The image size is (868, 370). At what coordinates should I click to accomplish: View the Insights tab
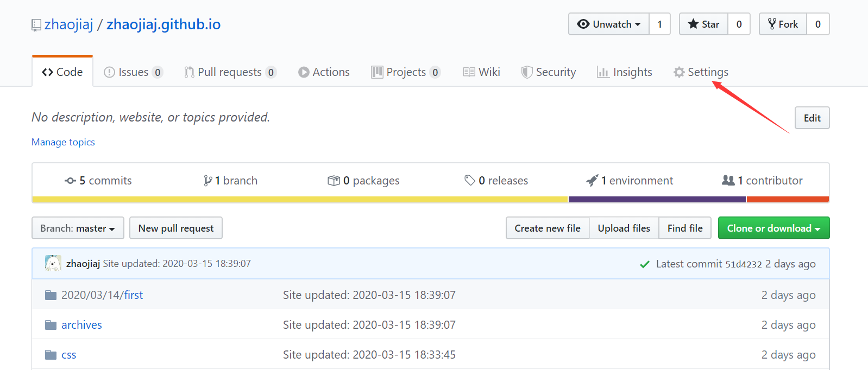click(x=624, y=72)
